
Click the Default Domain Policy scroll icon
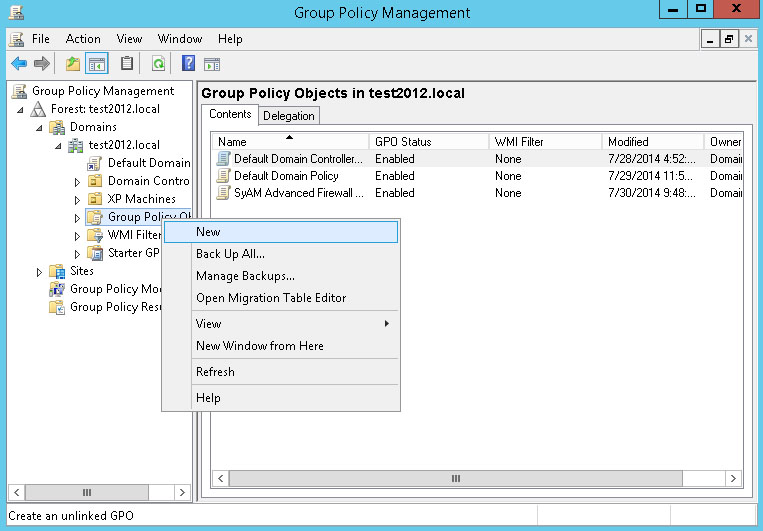(x=224, y=176)
